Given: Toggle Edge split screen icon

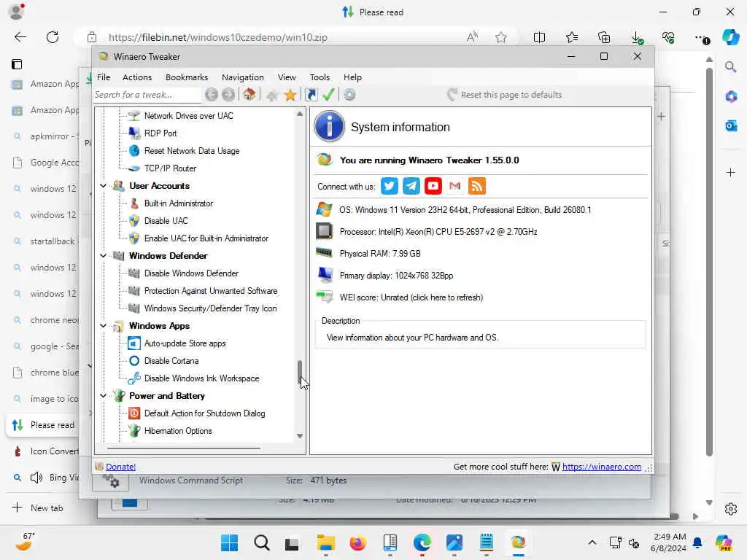Looking at the screenshot, I should pyautogui.click(x=539, y=37).
